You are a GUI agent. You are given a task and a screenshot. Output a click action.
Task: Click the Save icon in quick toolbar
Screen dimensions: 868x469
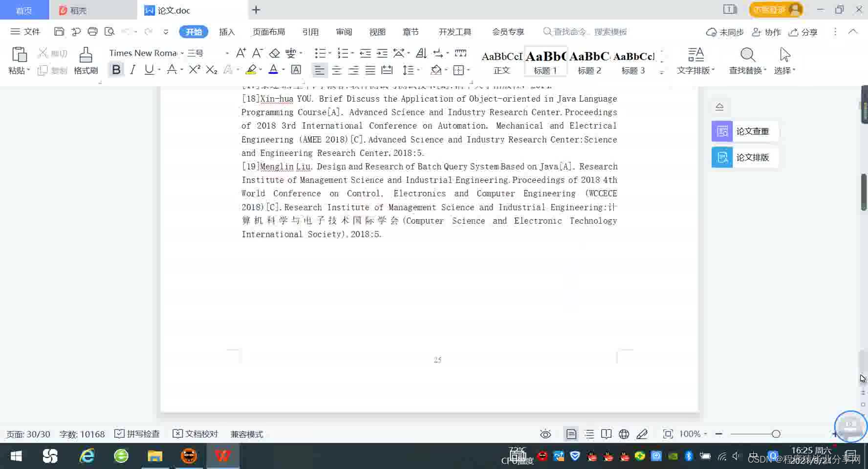click(x=59, y=32)
